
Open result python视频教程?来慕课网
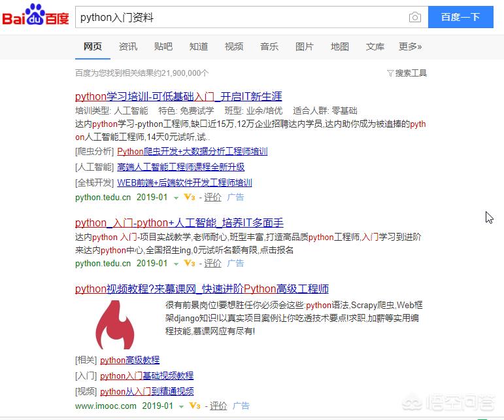click(x=202, y=289)
